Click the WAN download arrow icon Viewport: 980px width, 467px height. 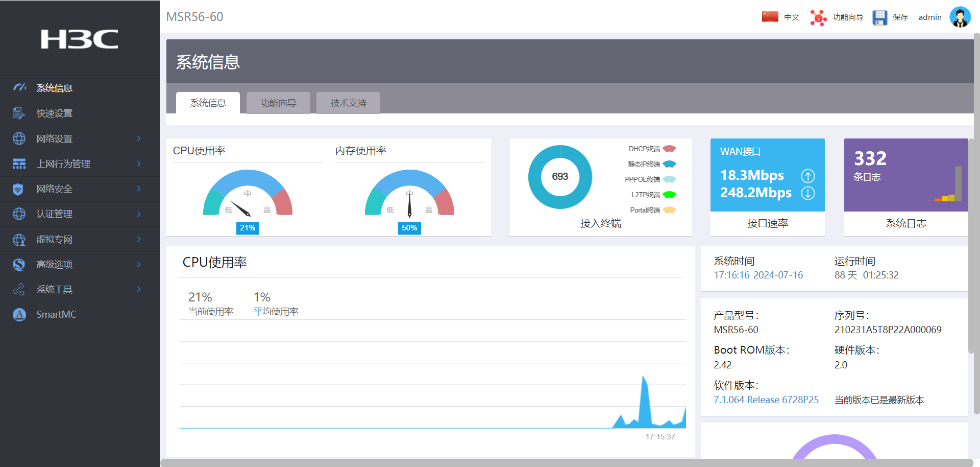pos(808,193)
